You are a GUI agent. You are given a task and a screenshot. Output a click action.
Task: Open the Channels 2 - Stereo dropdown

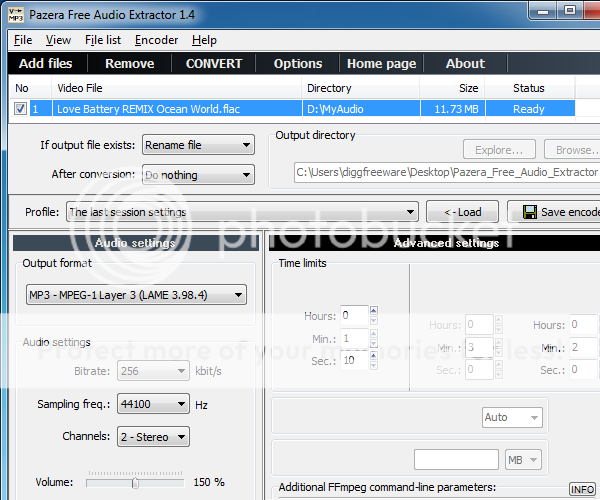pos(153,436)
